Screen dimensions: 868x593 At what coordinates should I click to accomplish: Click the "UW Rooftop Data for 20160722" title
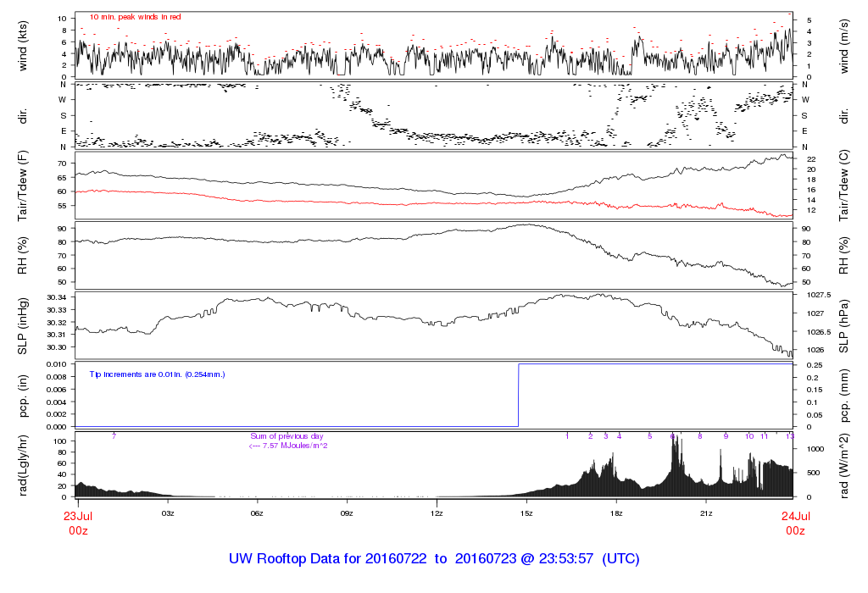tap(328, 559)
